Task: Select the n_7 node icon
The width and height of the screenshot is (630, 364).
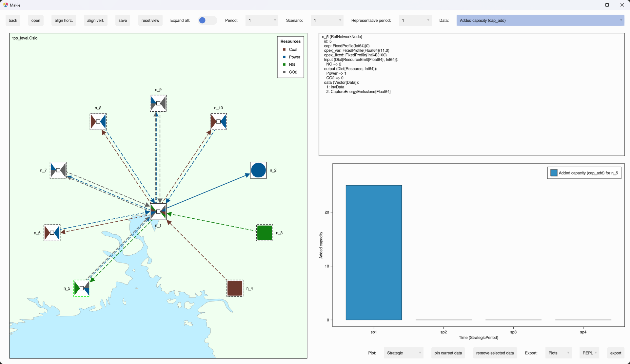Action: (58, 170)
